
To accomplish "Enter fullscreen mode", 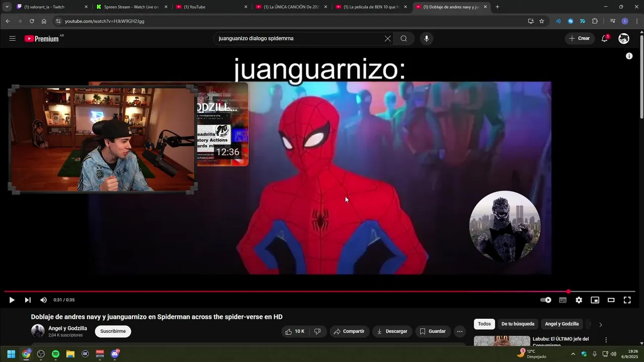I will [x=627, y=300].
